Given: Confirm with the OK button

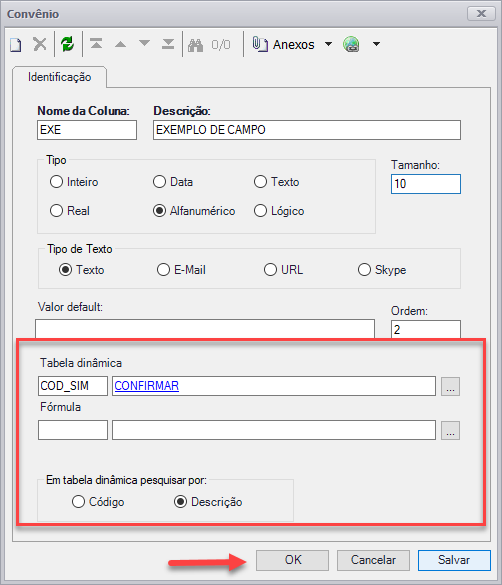Looking at the screenshot, I should (x=292, y=560).
